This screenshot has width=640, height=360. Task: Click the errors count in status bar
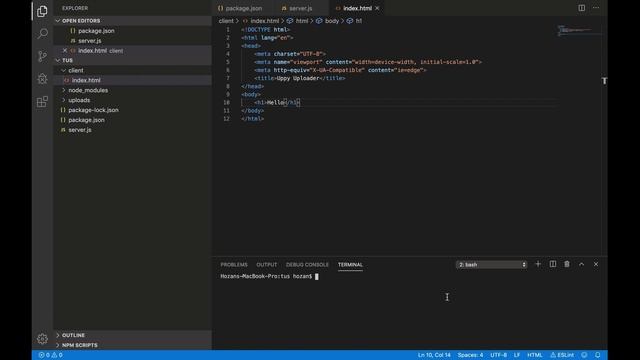click(x=44, y=355)
